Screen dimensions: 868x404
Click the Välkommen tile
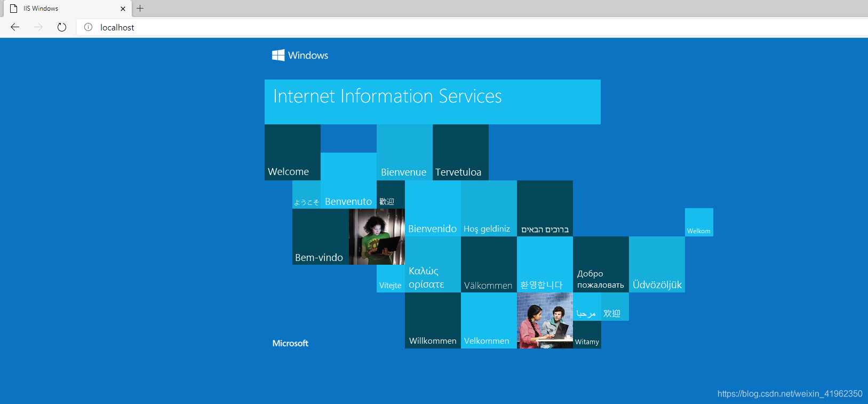point(489,264)
